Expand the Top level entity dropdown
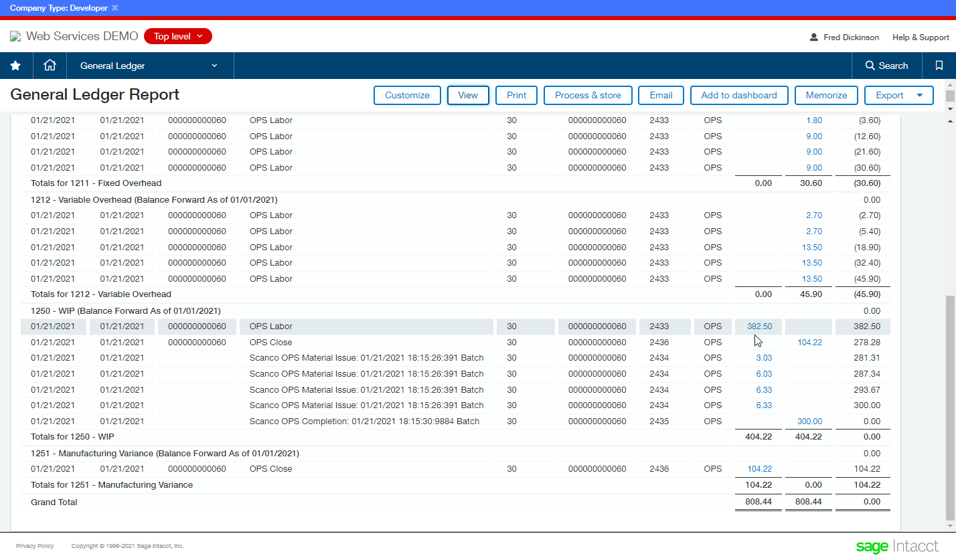This screenshot has width=956, height=560. [x=177, y=36]
